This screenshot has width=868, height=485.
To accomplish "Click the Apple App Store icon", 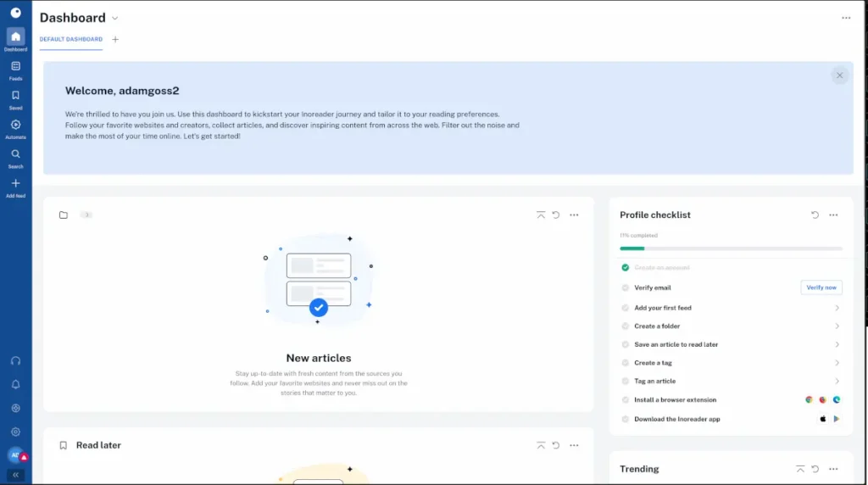I will 822,419.
